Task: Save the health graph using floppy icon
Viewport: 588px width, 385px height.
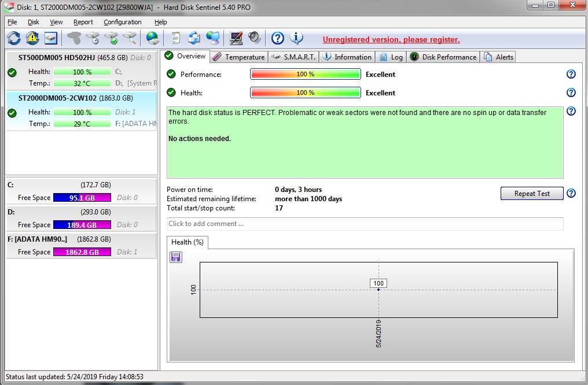Action: 176,257
